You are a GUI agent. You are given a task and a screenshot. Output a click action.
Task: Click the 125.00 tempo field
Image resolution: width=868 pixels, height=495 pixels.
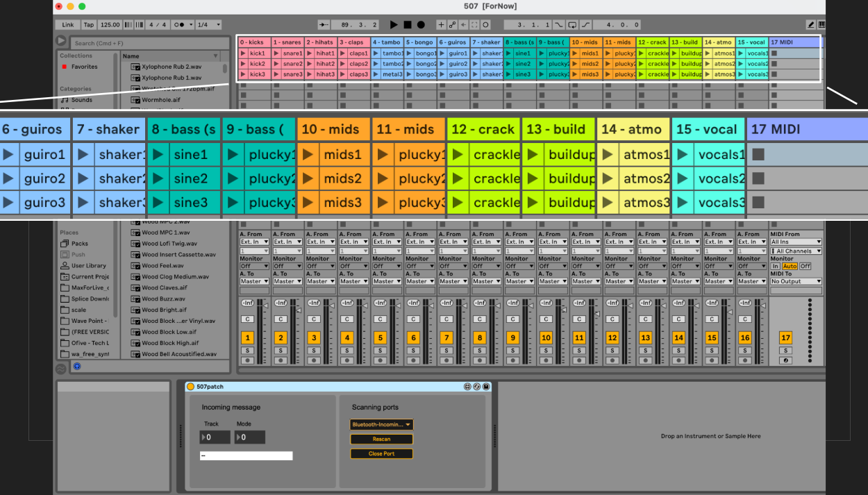[x=110, y=24]
